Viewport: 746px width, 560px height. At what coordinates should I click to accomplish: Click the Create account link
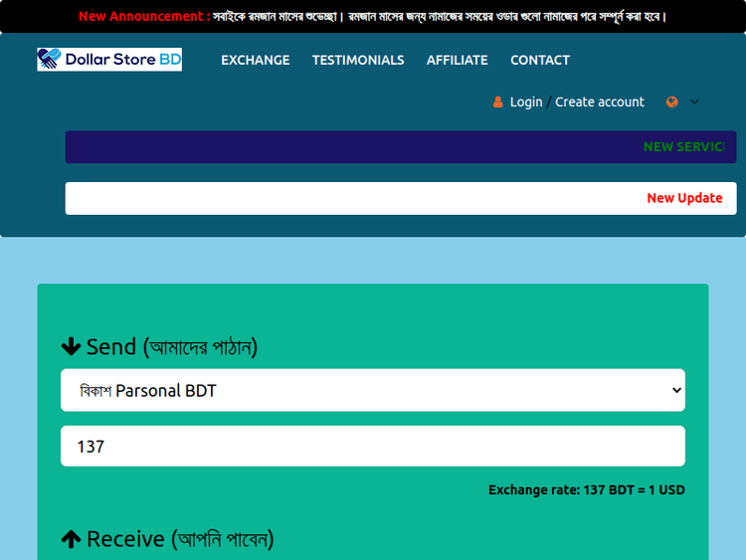(x=600, y=101)
